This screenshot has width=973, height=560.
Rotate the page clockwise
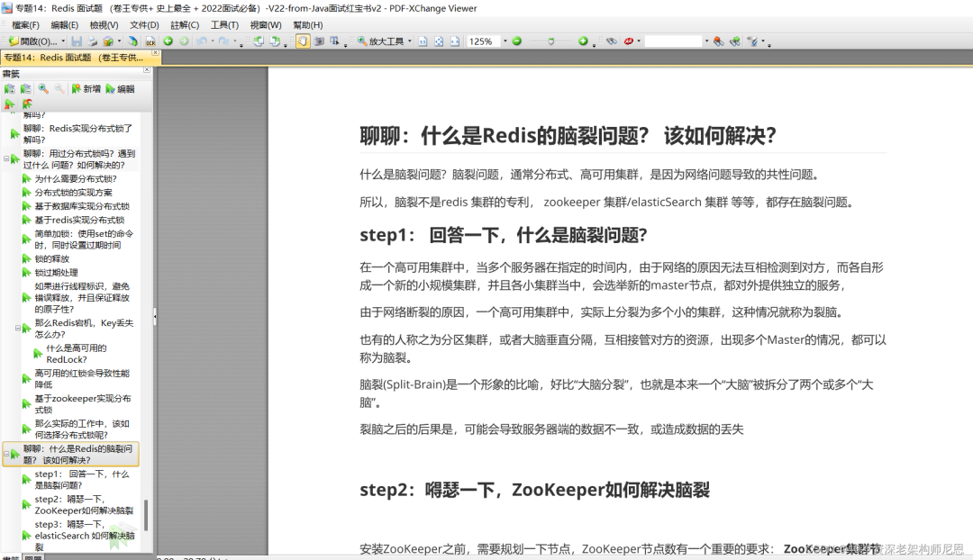[274, 41]
